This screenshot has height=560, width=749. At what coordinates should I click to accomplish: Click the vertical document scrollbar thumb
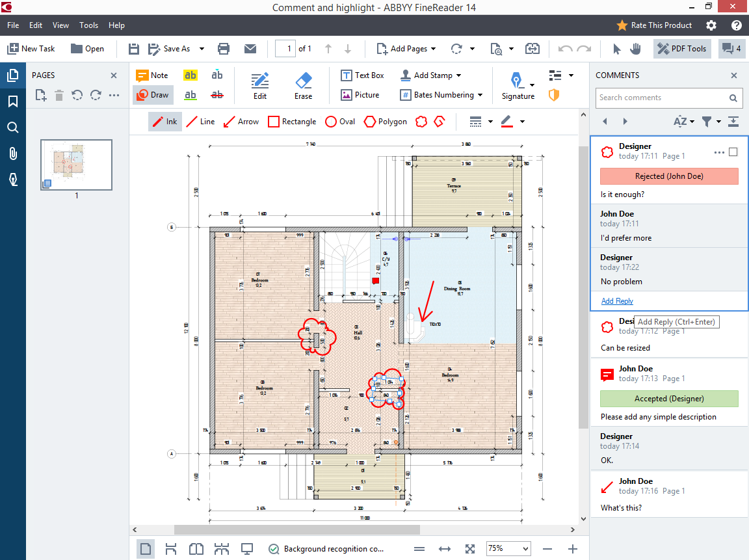583,287
